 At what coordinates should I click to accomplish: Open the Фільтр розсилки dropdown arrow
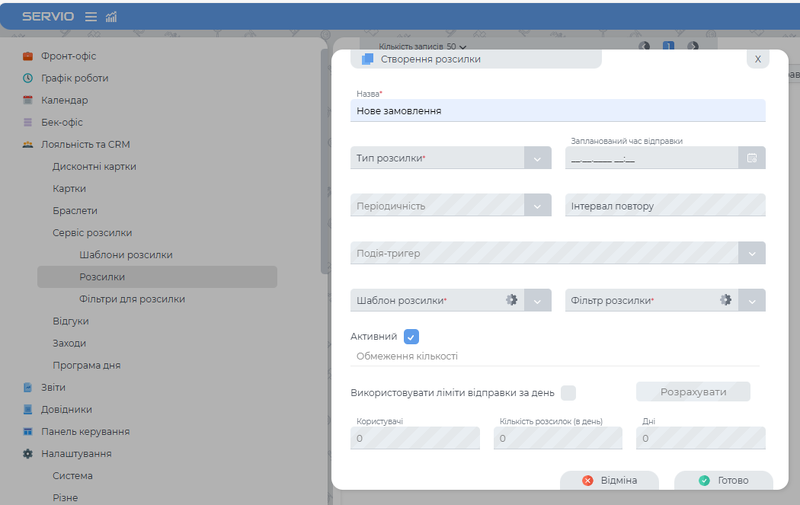[x=752, y=300]
